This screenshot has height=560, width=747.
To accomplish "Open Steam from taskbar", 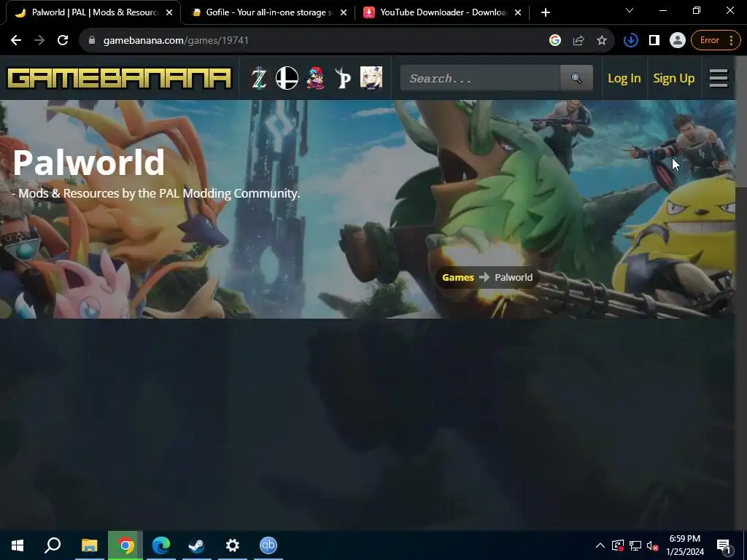I will point(197,545).
